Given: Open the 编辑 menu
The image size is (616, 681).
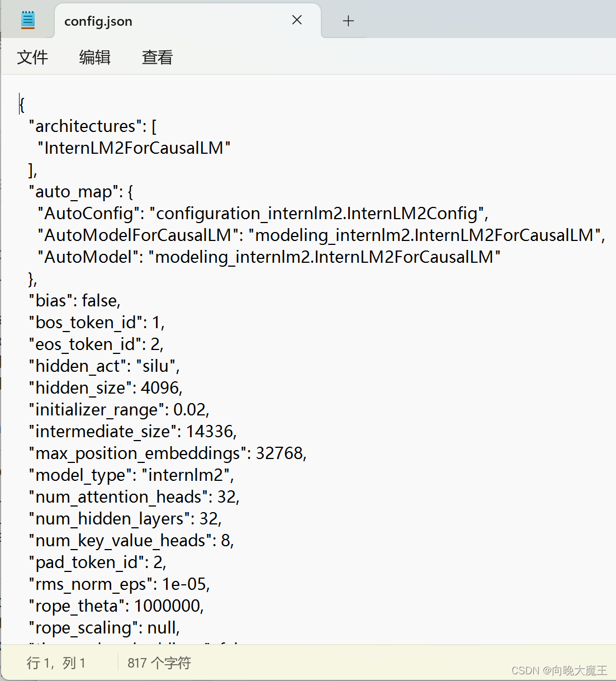Looking at the screenshot, I should click(95, 57).
